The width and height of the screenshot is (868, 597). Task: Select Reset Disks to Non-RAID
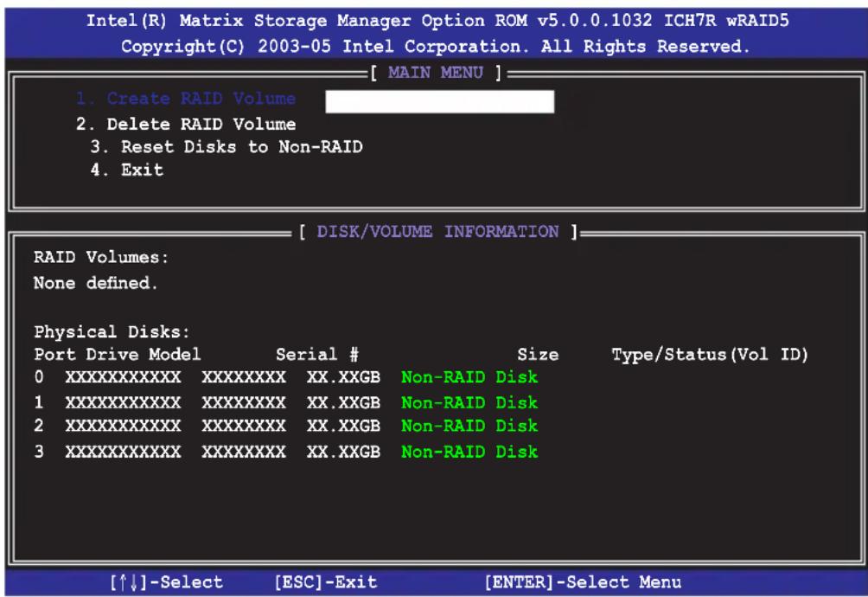click(227, 147)
